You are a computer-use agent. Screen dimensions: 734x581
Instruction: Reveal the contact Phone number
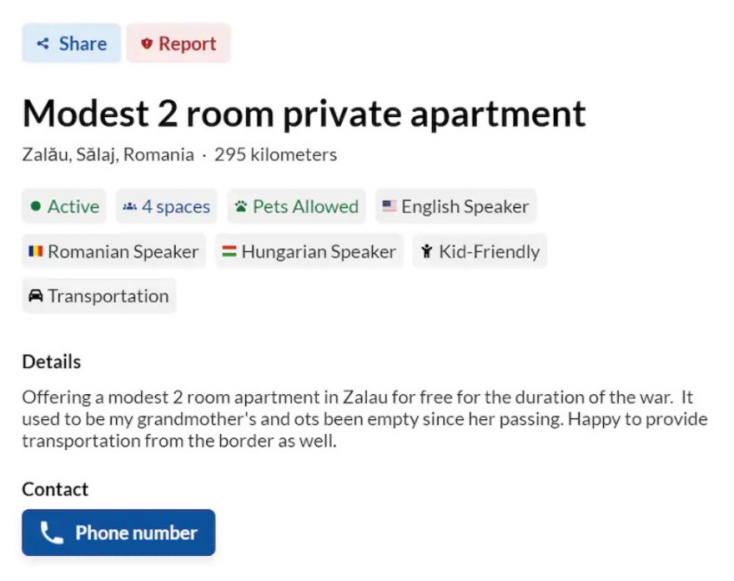coord(119,533)
